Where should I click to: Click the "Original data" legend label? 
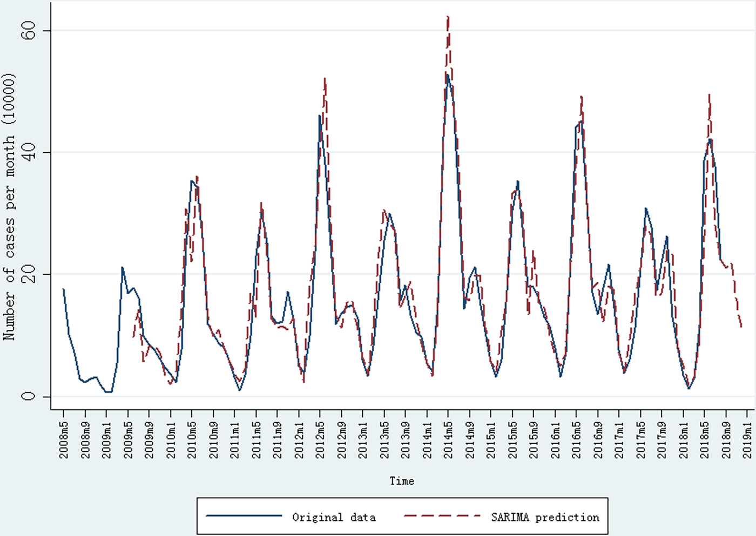tap(334, 517)
